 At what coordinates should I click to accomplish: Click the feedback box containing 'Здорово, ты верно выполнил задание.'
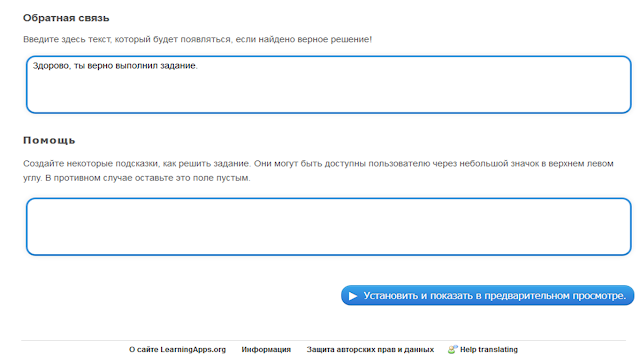point(329,84)
